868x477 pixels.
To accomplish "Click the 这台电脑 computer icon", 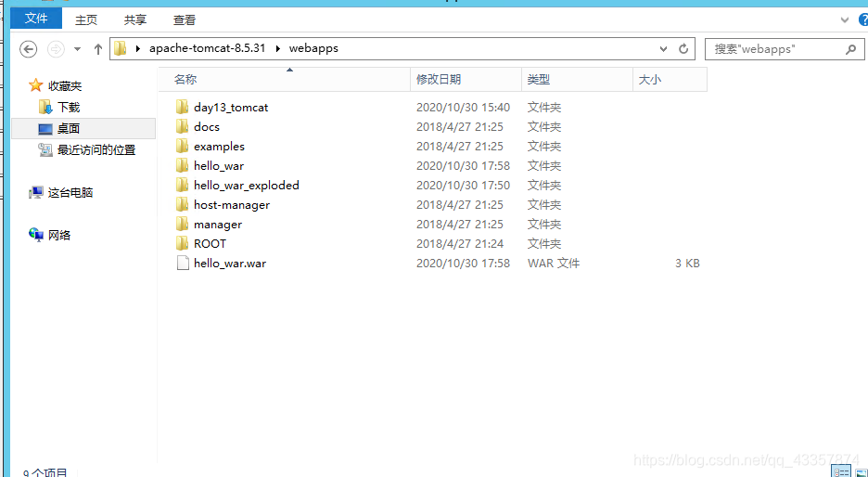I will pyautogui.click(x=36, y=193).
